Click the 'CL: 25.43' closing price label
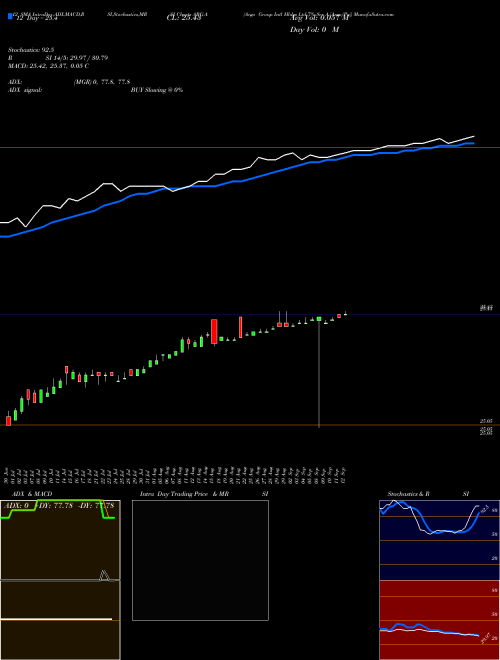This screenshot has width=500, height=660. click(x=184, y=18)
